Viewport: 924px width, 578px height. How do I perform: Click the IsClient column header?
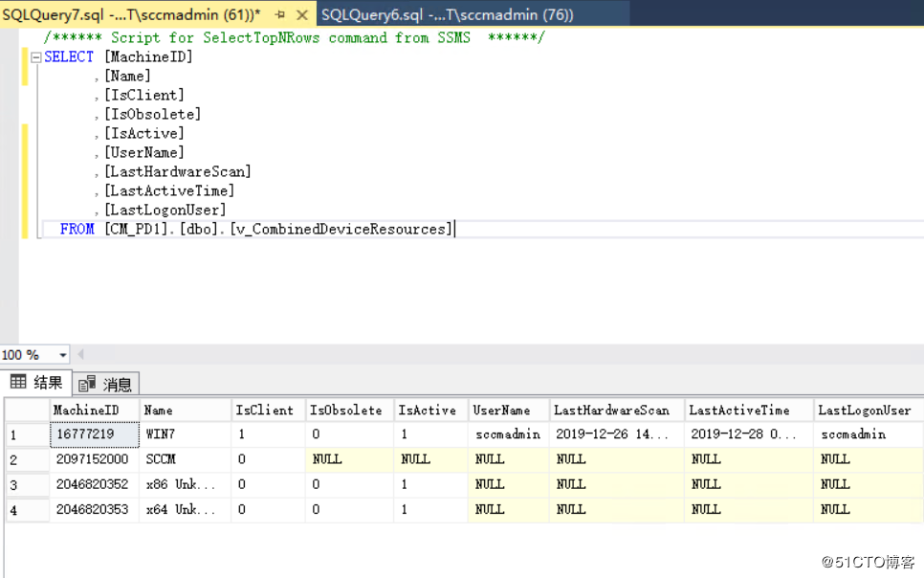coord(268,410)
